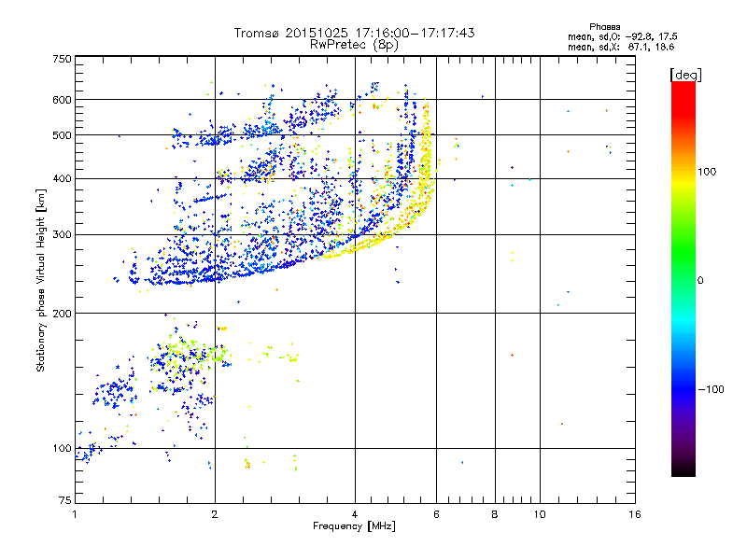Viewport: 747px width, 560px height.
Task: Click the 'mean, sd,O: -92.8, 17.5' line
Action: [622, 36]
